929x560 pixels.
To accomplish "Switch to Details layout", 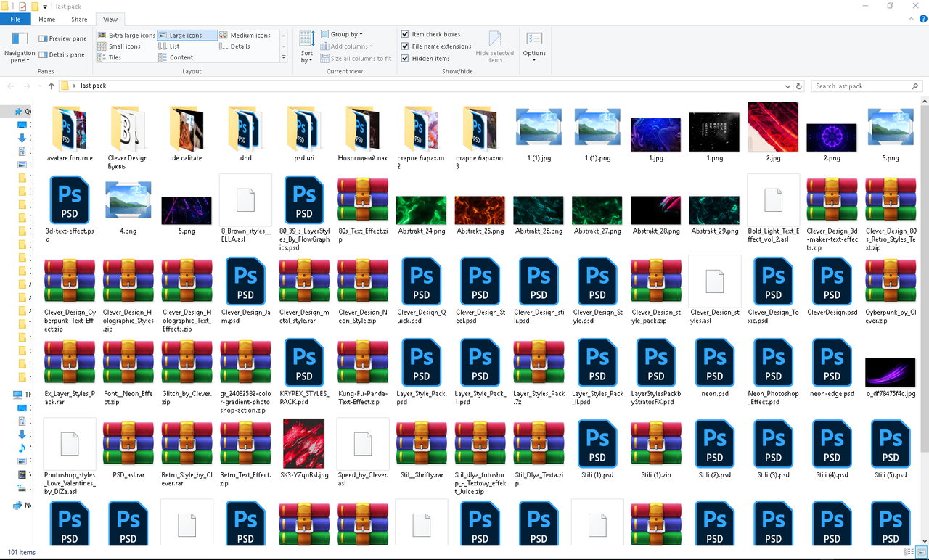I will tap(235, 46).
